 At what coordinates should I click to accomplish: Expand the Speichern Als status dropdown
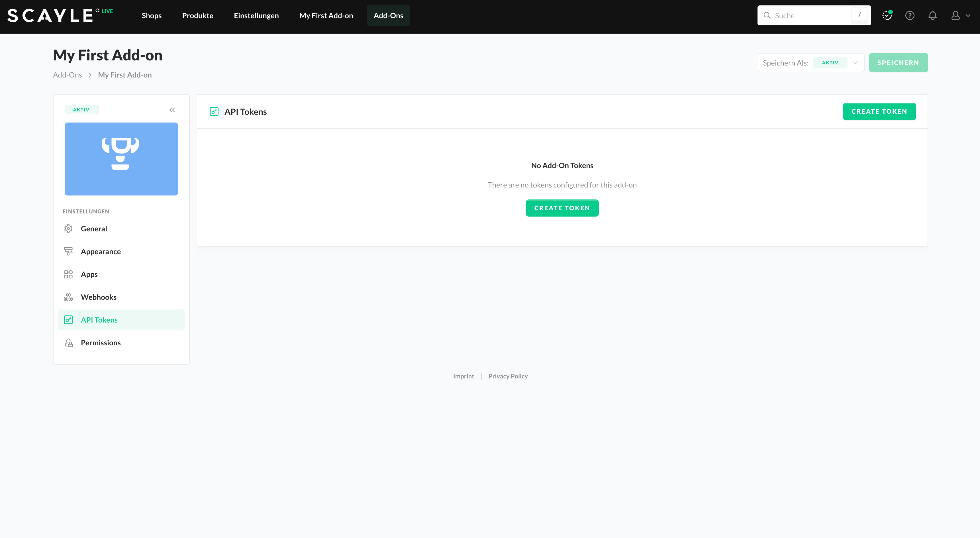pyautogui.click(x=855, y=63)
